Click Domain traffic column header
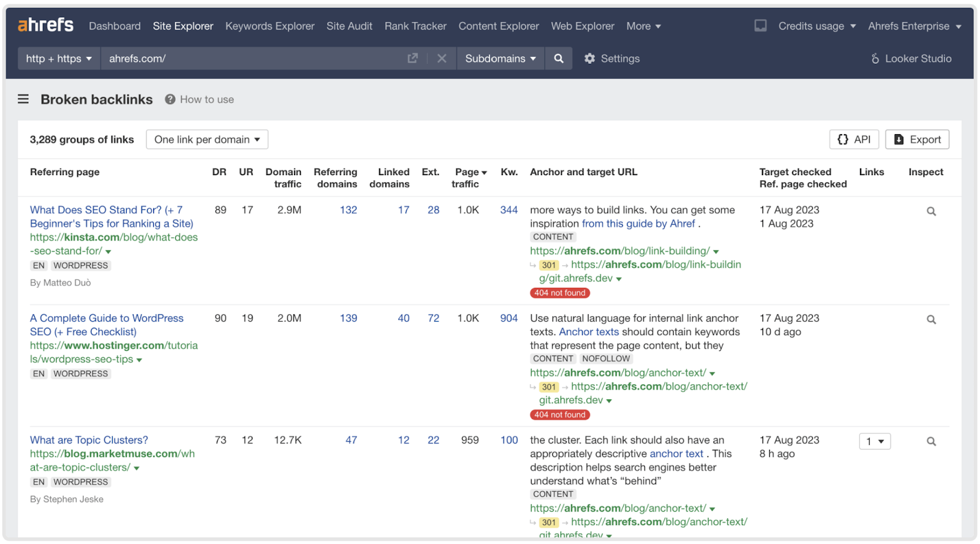The image size is (980, 544). click(284, 178)
